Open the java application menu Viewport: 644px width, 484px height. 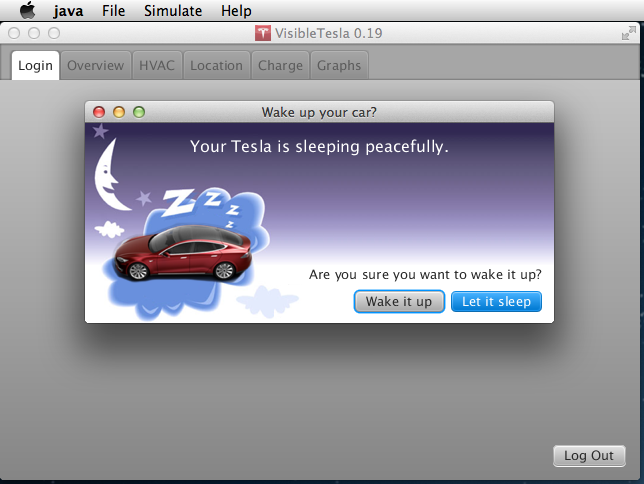(68, 11)
